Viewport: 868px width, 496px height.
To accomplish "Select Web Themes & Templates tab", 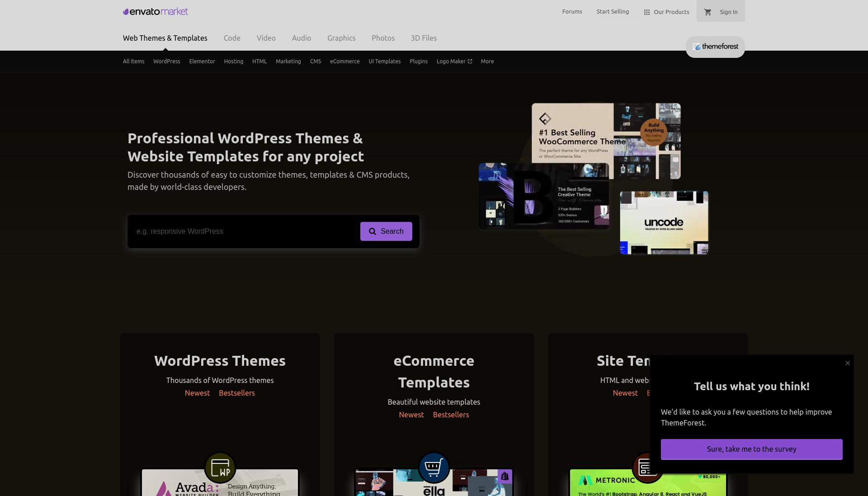I will (165, 38).
